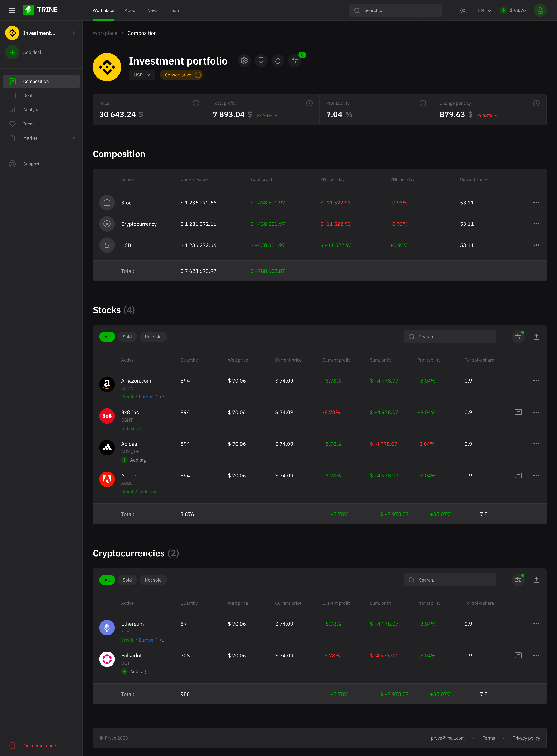Click Exit demo mode link
The height and width of the screenshot is (756, 557).
(39, 746)
